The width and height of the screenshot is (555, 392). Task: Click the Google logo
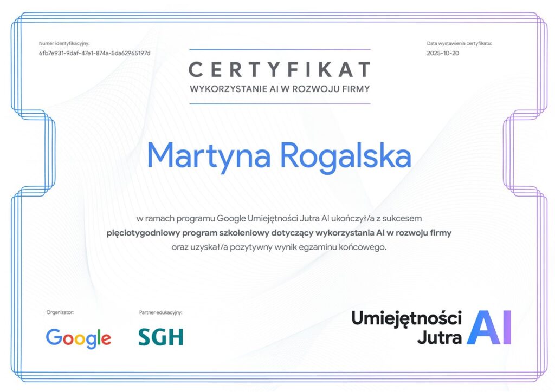pos(79,338)
